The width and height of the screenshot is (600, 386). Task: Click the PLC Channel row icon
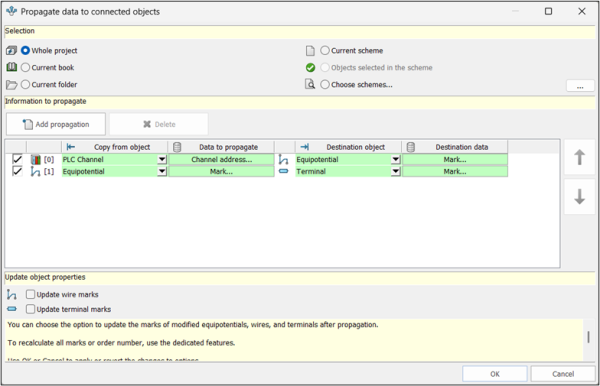36,160
